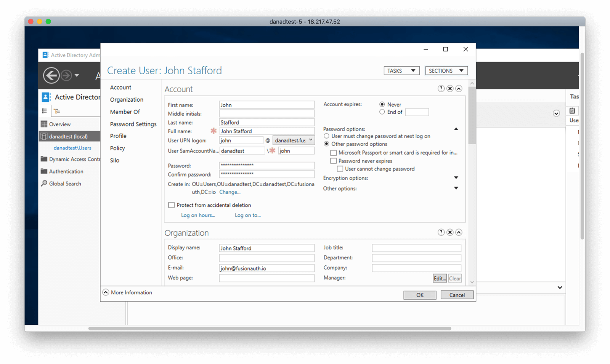Click the scroll down arrow in the dialog
The height and width of the screenshot is (364, 610).
pyautogui.click(x=472, y=282)
